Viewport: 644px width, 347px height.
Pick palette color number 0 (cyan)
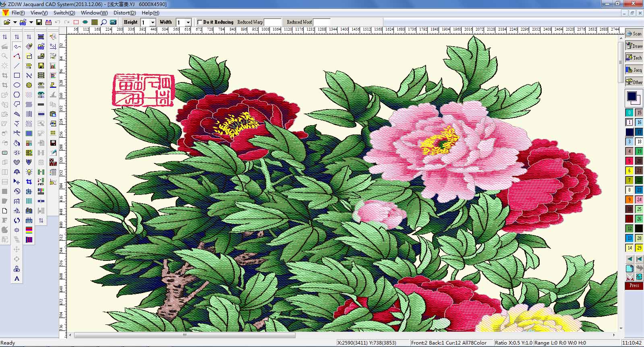coord(630,113)
